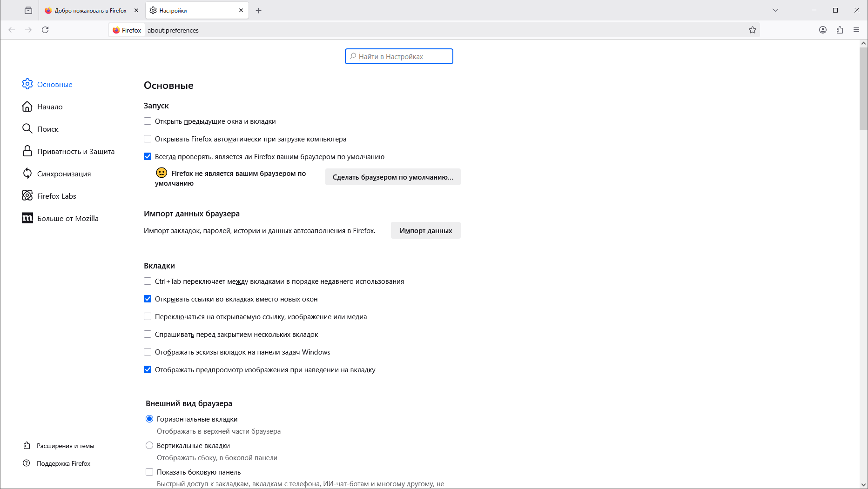This screenshot has height=489, width=868.
Task: Open the hamburger application menu
Action: 856,30
